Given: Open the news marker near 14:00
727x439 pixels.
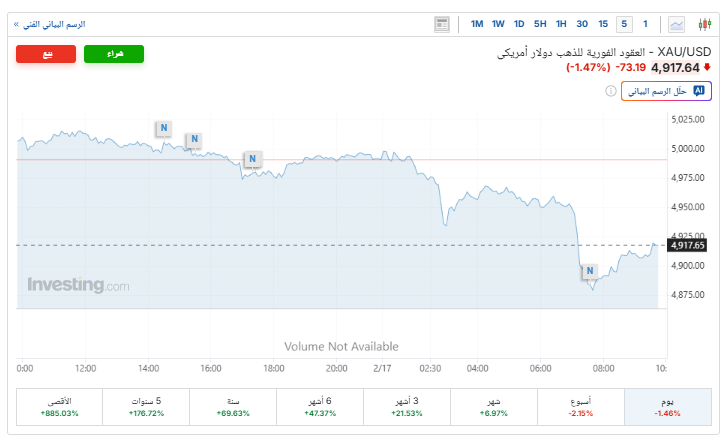Looking at the screenshot, I should (x=163, y=128).
